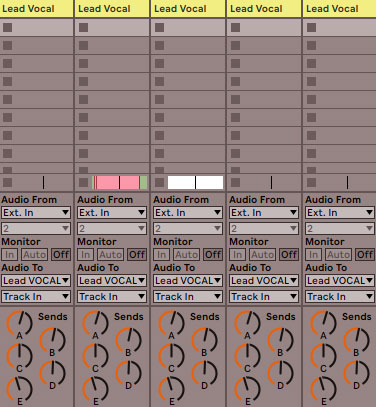
Task: Click Send D knob on second track
Action: point(128,373)
